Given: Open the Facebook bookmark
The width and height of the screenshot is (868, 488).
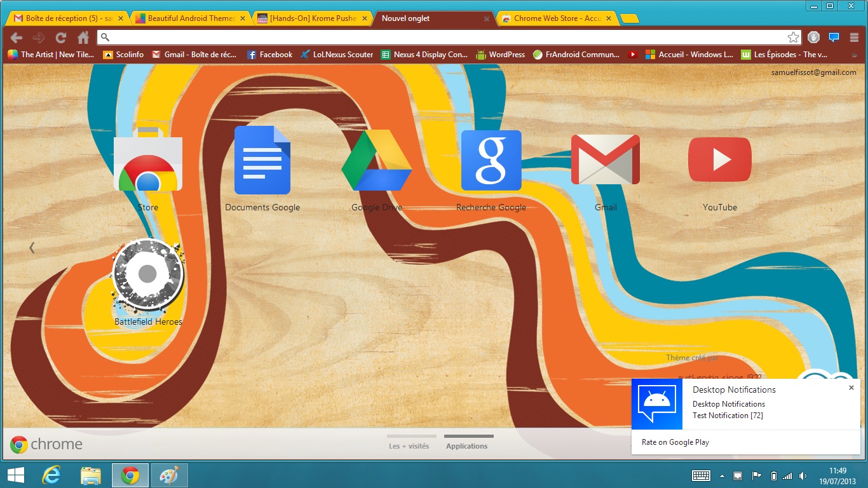Looking at the screenshot, I should pos(269,55).
